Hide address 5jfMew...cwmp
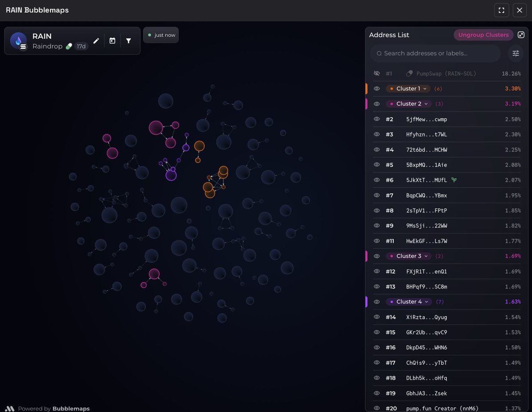The width and height of the screenshot is (532, 412). pos(377,119)
